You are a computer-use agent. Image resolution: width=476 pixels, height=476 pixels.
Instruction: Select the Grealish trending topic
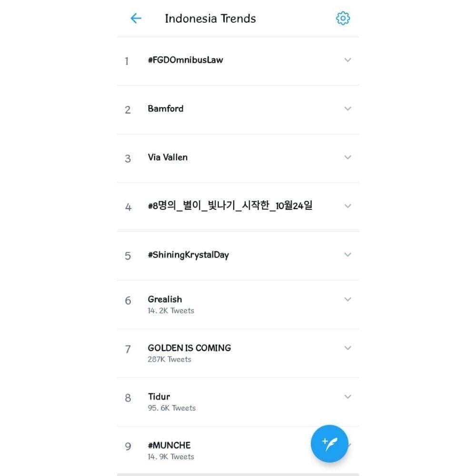[165, 299]
